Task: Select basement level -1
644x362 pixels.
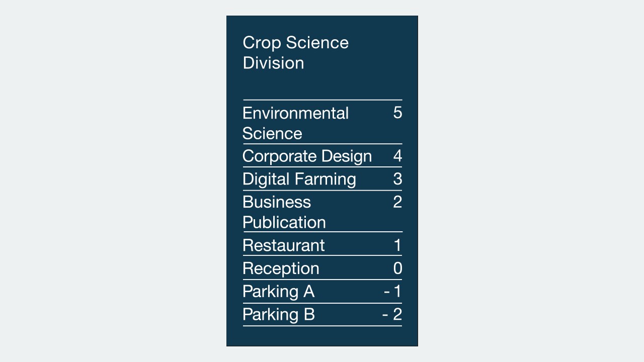Action: click(x=393, y=292)
